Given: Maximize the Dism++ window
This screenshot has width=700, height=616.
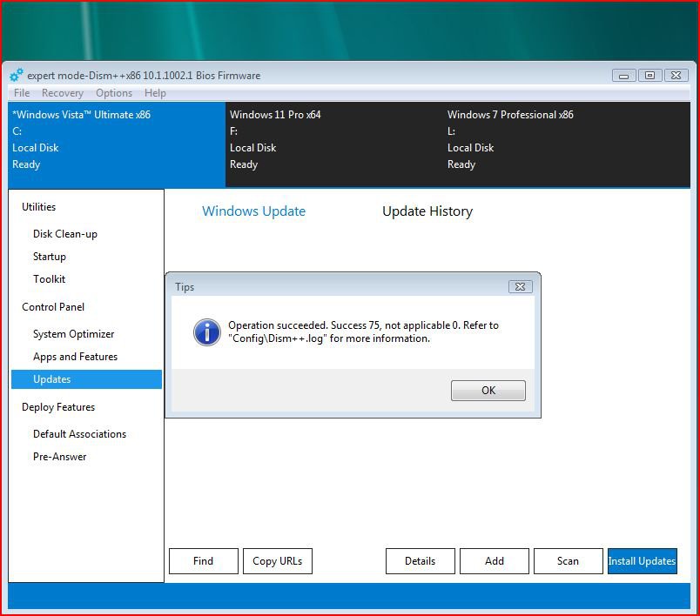Looking at the screenshot, I should (x=650, y=76).
